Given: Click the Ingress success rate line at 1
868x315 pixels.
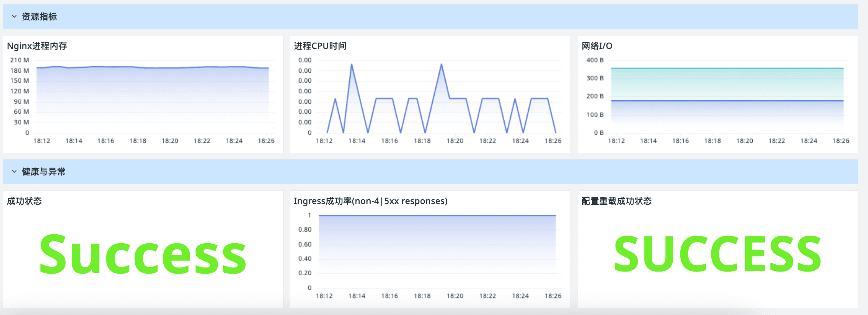Looking at the screenshot, I should pyautogui.click(x=437, y=215).
